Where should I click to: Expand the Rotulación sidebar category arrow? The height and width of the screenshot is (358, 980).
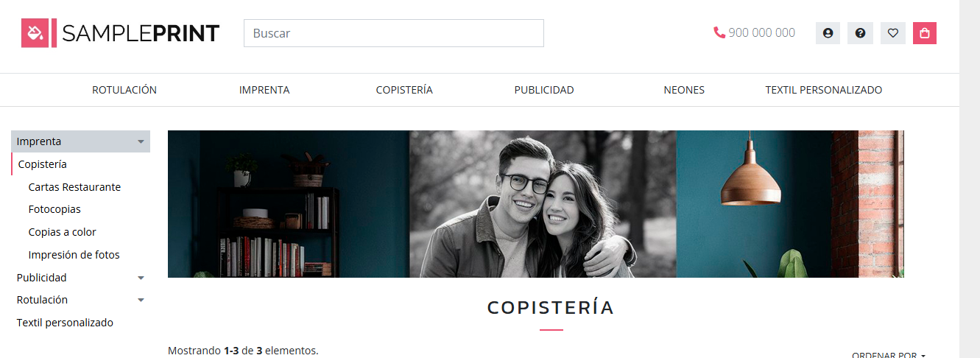click(141, 300)
